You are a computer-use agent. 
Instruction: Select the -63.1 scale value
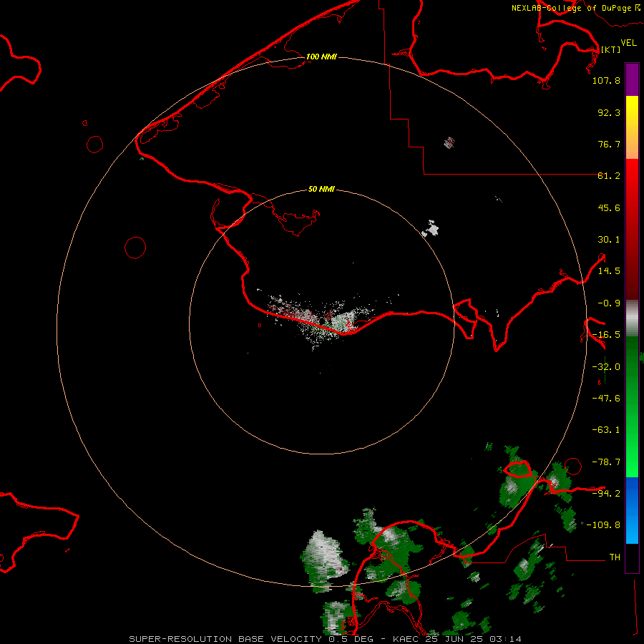point(606,430)
